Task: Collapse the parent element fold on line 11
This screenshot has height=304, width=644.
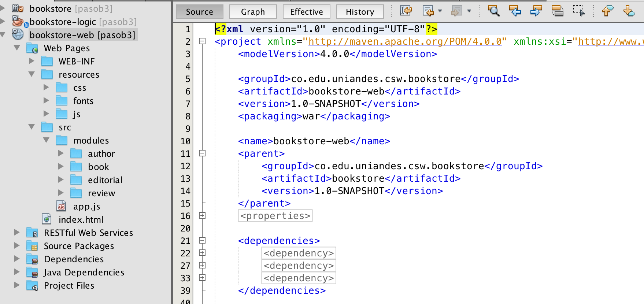Action: pos(202,153)
